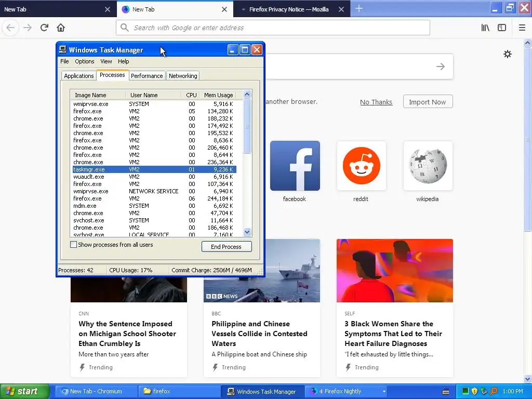Sort processes by CPU column
This screenshot has width=532, height=399.
coord(191,95)
